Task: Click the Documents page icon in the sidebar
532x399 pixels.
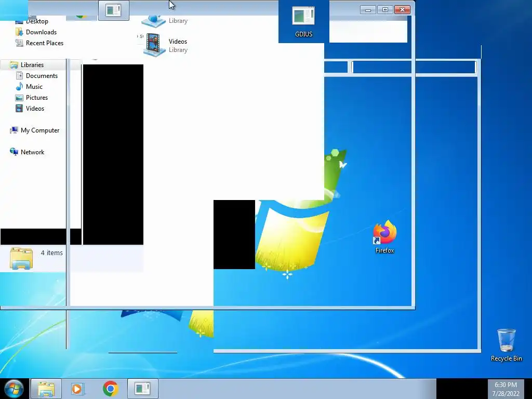Action: [x=19, y=76]
